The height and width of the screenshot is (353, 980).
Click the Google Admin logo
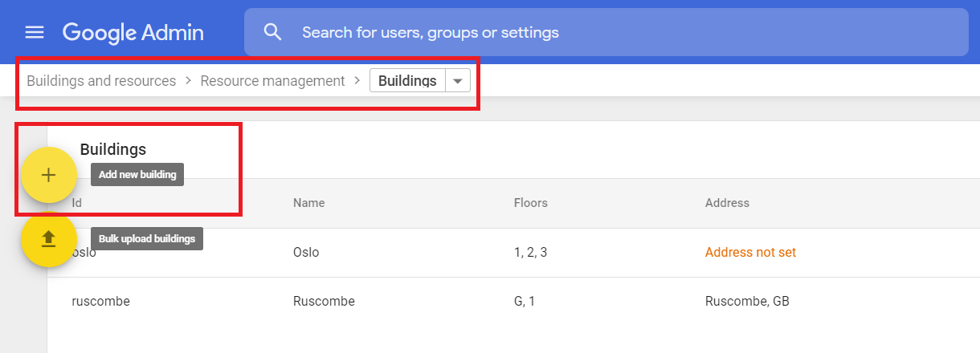coord(133,32)
